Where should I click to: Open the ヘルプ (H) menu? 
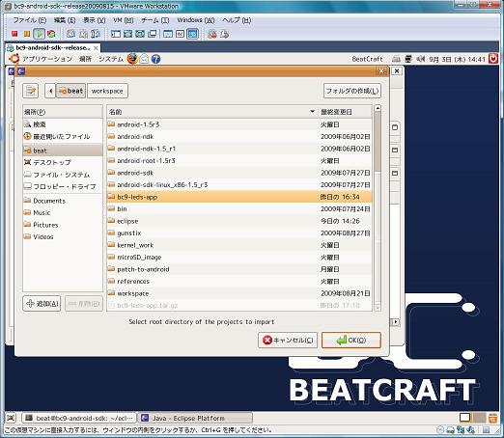click(237, 20)
